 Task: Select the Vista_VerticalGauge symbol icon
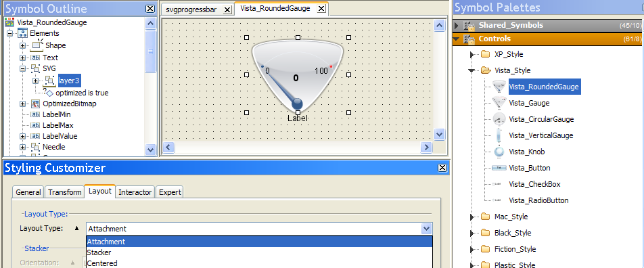click(x=499, y=135)
